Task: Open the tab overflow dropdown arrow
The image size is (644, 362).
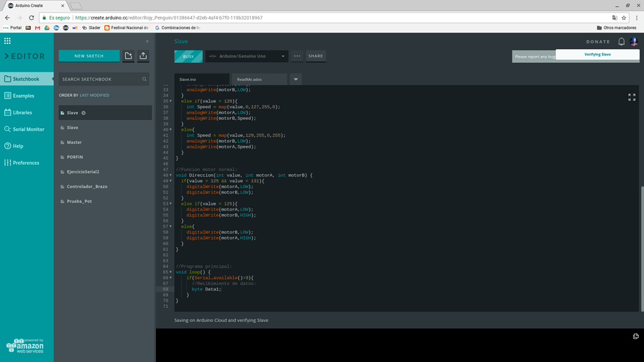Action: (x=296, y=79)
